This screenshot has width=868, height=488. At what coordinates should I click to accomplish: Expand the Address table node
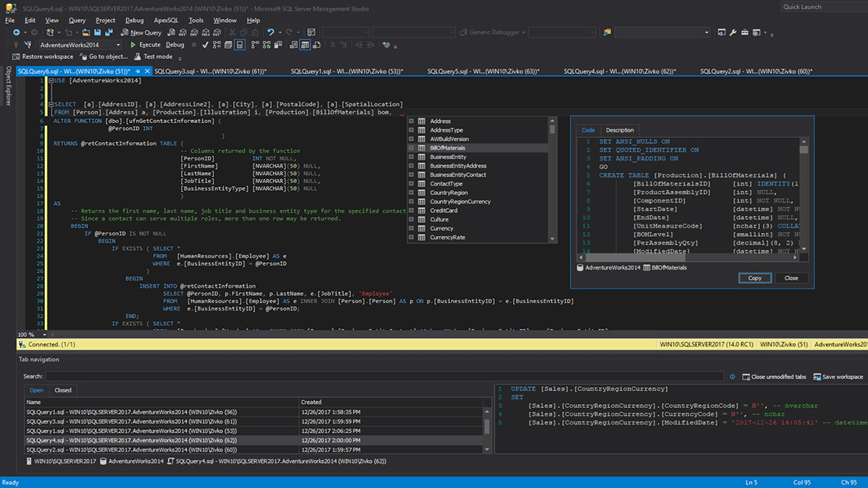pos(412,121)
